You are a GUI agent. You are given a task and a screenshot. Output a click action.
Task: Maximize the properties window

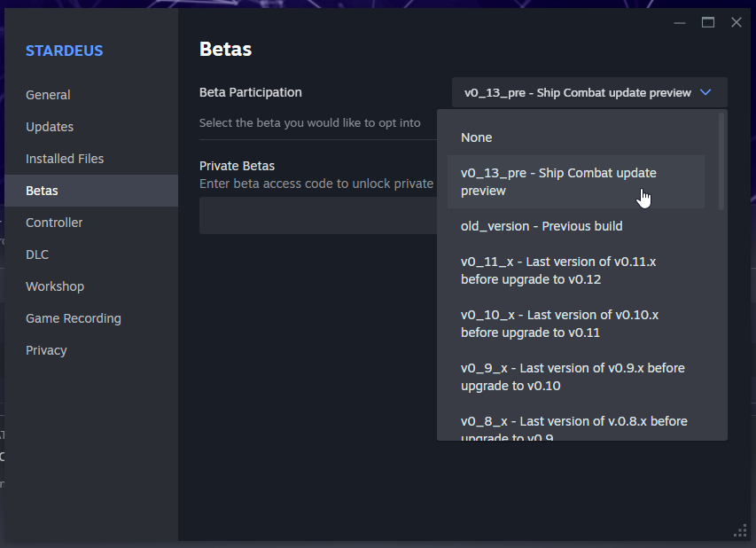point(708,23)
